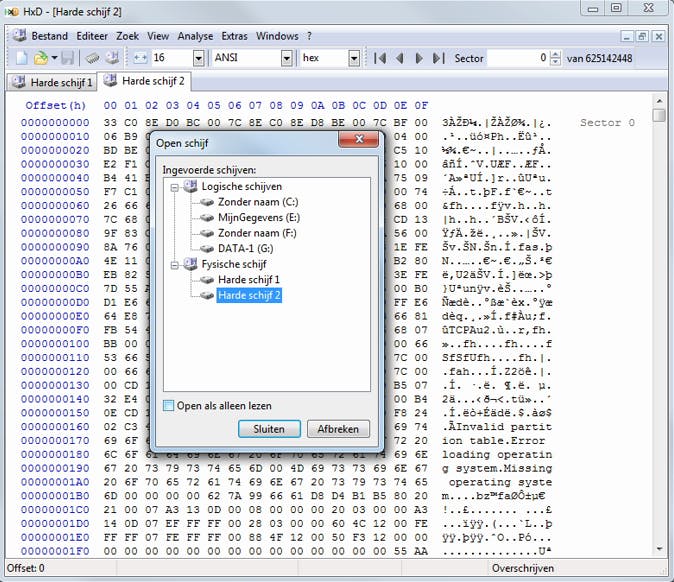Click drive icon beside MijnGegevens (E:)
This screenshot has width=674, height=582.
point(207,217)
